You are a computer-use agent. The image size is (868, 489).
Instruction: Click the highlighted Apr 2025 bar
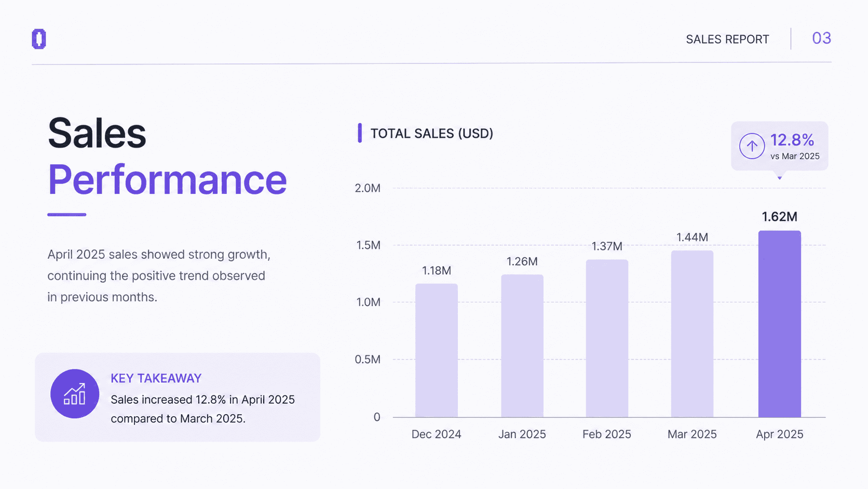pos(780,324)
